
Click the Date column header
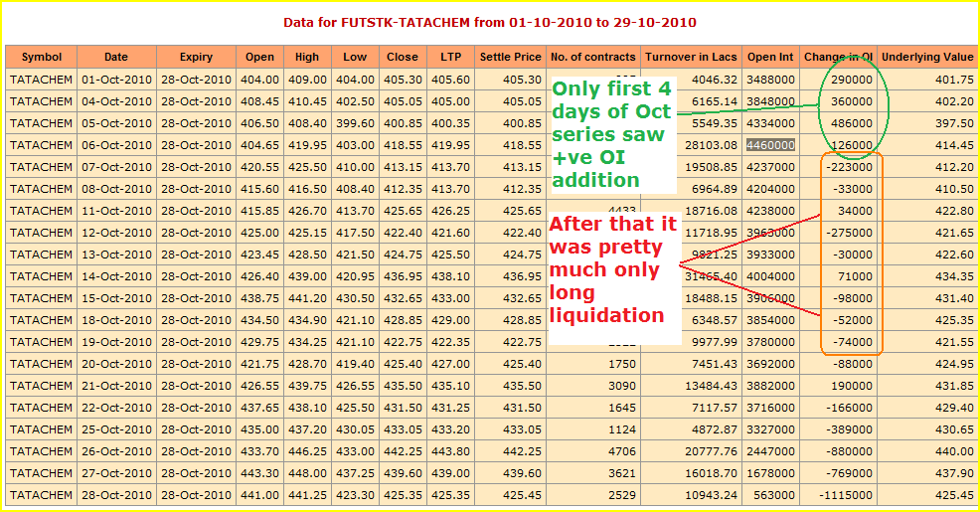(x=116, y=57)
